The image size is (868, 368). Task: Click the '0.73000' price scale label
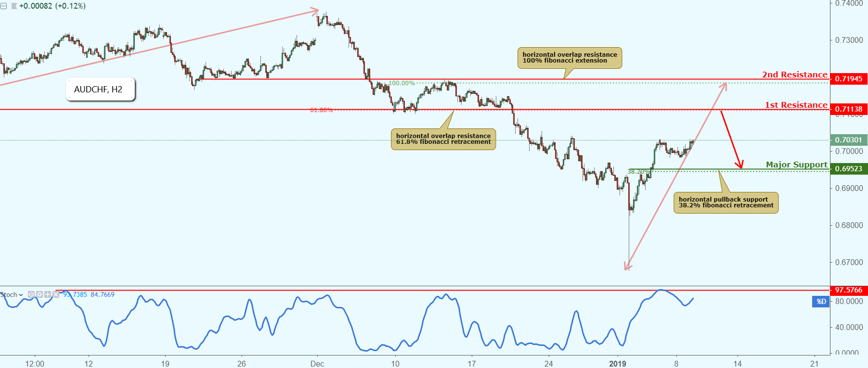pyautogui.click(x=849, y=40)
